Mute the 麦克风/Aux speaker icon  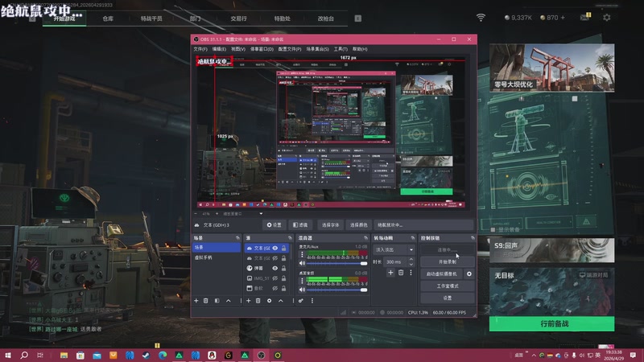[303, 263]
